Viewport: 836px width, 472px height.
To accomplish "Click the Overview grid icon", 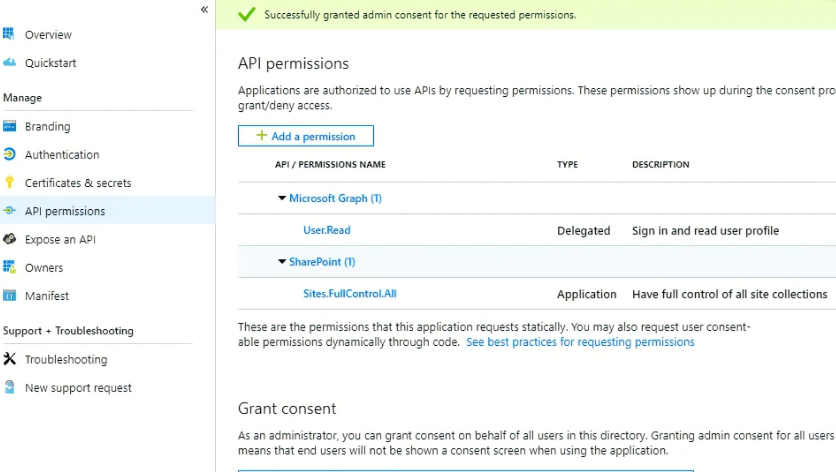I will 9,34.
